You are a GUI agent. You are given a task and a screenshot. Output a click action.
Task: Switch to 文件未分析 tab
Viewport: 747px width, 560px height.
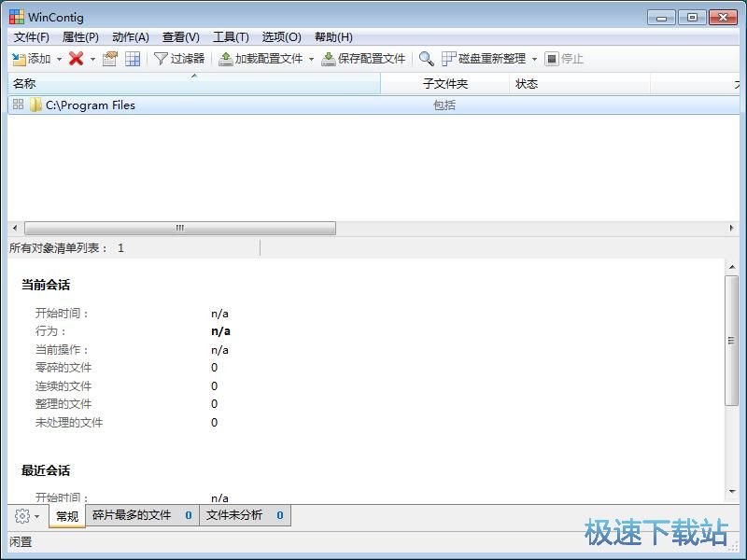[x=245, y=515]
